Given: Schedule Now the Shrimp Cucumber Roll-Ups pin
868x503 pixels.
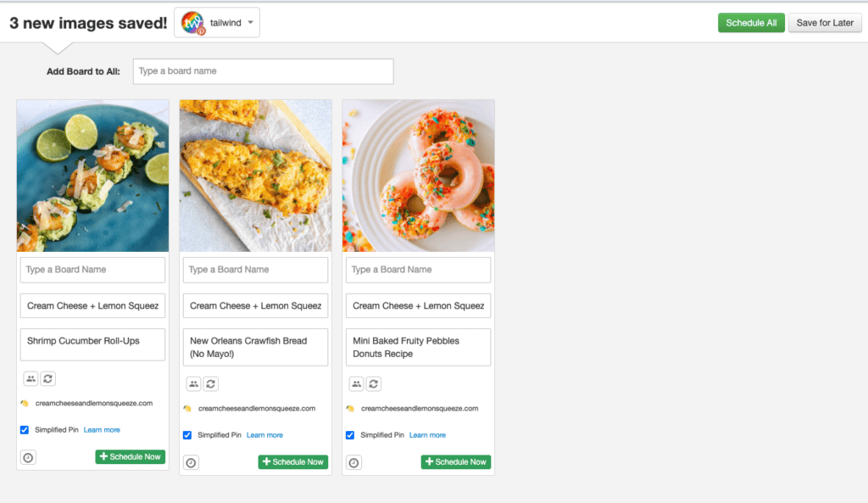Looking at the screenshot, I should (130, 457).
